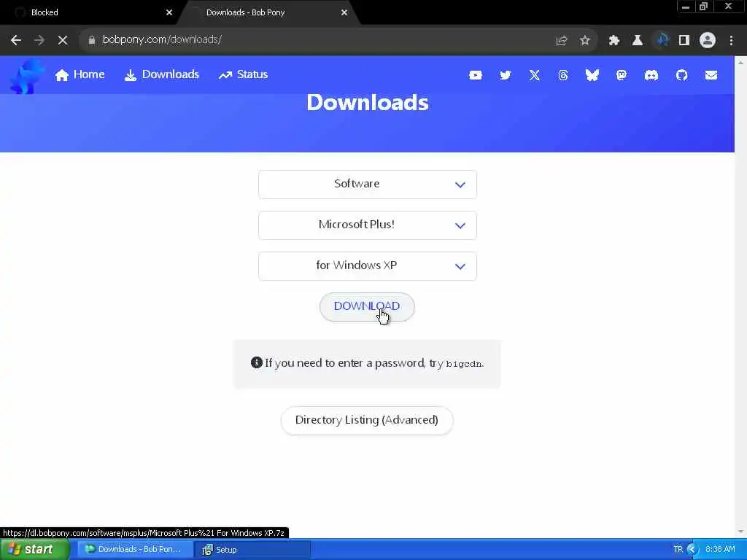Image resolution: width=747 pixels, height=560 pixels.
Task: Open the Downloads nav item
Action: (161, 75)
